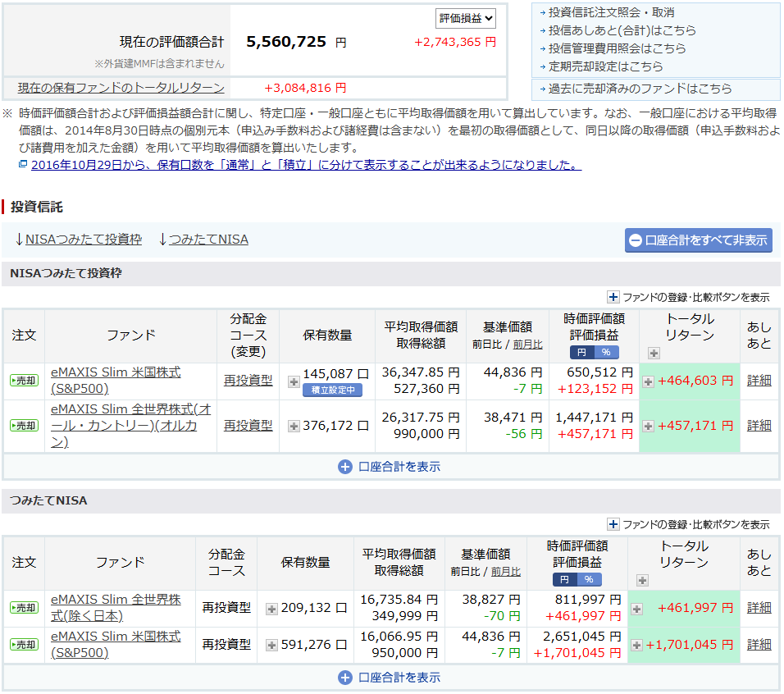Open 投信あしあと(合計)はこちら link
Screen dimensions: 784x694
pos(622,30)
